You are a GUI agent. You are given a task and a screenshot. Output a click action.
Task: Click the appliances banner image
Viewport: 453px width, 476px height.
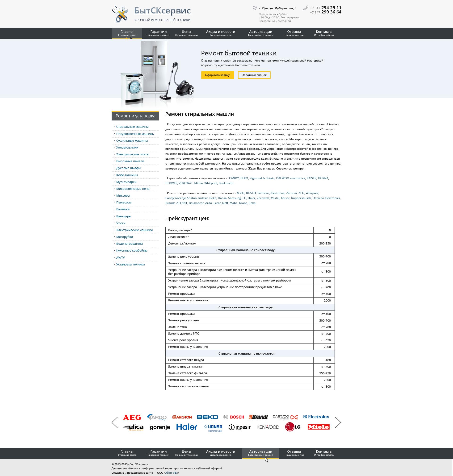(157, 74)
